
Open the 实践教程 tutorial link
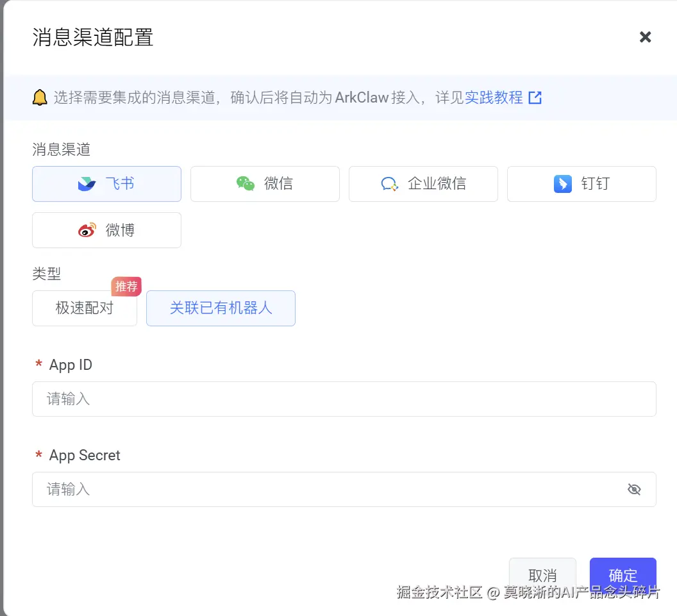click(x=494, y=97)
